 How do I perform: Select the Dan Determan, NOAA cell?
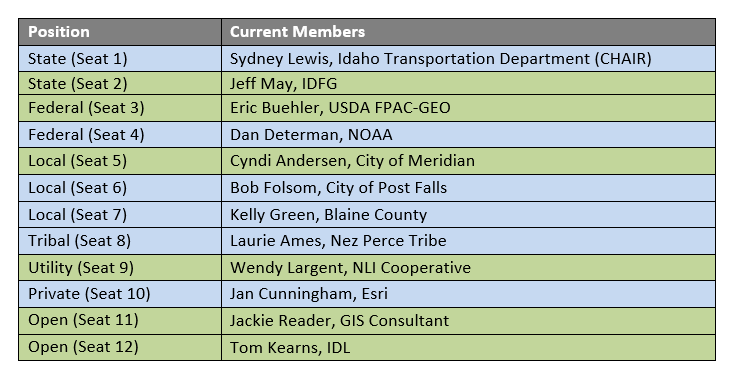coord(468,135)
